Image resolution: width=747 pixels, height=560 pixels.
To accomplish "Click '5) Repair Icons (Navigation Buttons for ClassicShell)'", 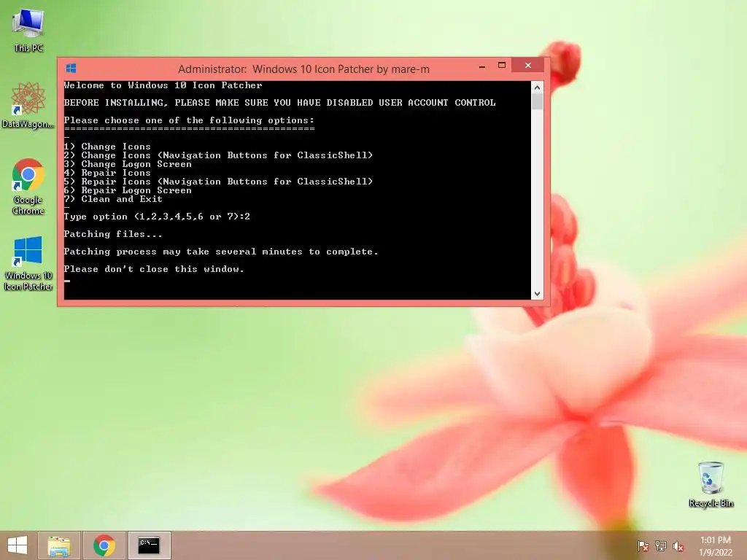I will pyautogui.click(x=218, y=182).
